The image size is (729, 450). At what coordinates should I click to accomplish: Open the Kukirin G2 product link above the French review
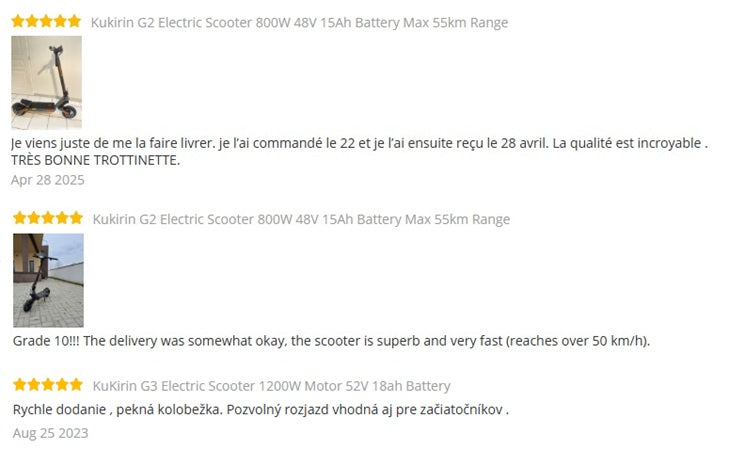click(x=299, y=22)
